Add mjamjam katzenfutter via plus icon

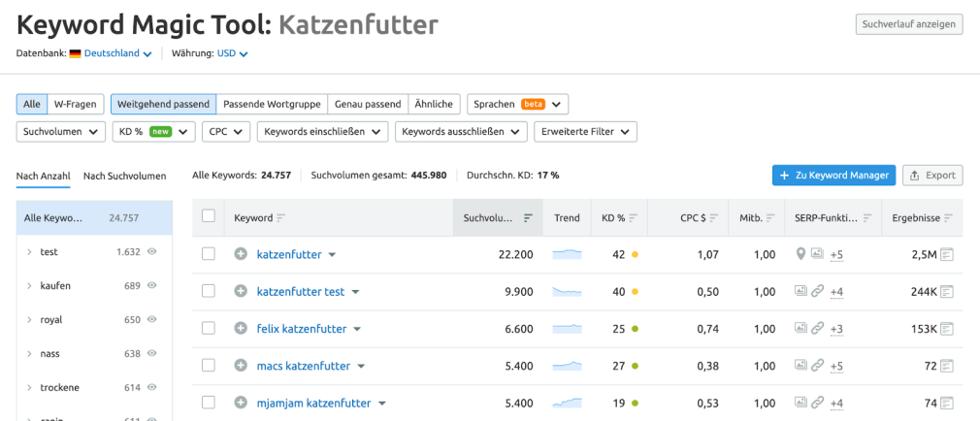(241, 403)
